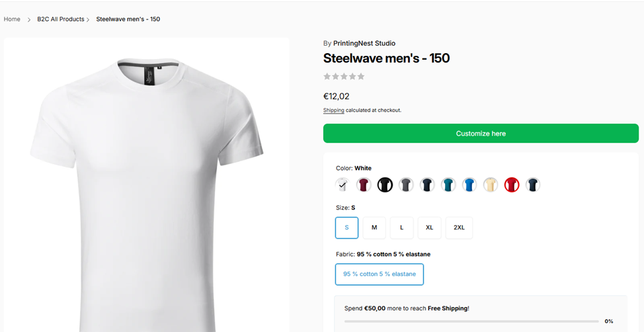Viewport: 644px width, 332px height.
Task: Pick the cream t-shirt color swatch
Action: (491, 185)
